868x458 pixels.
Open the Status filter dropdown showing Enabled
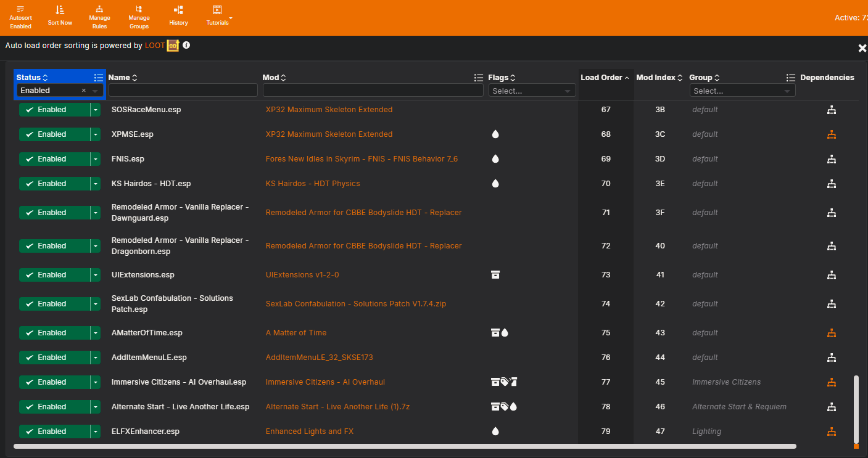95,91
